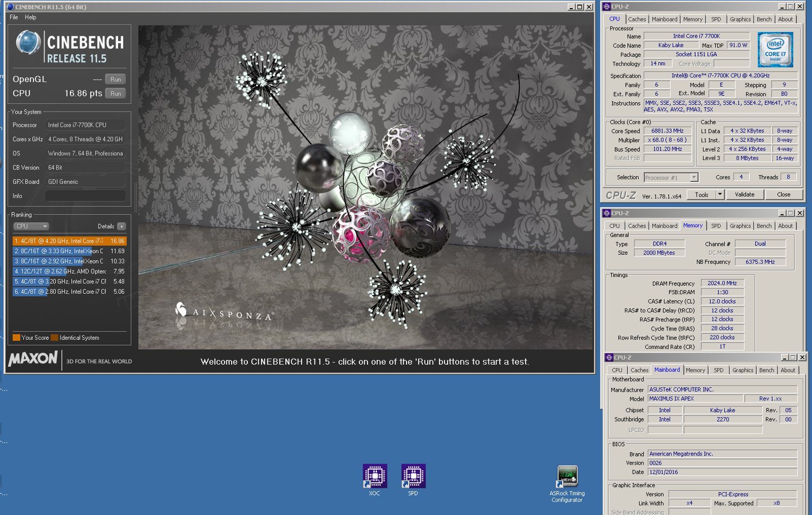Click the Validate button in CPU-Z
The width and height of the screenshot is (812, 515).
(744, 194)
